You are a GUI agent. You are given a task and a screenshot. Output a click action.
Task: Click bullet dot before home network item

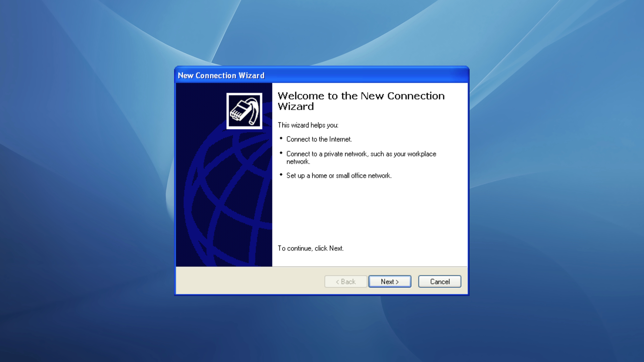pyautogui.click(x=281, y=175)
